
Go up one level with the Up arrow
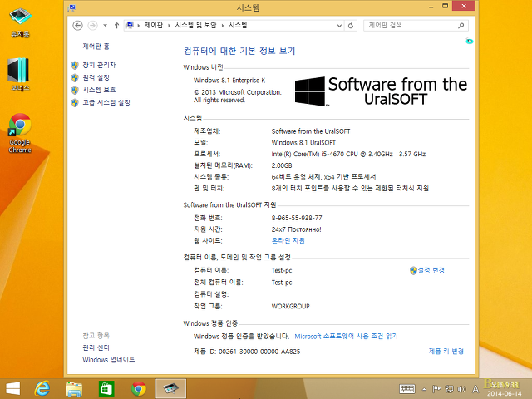click(x=116, y=26)
